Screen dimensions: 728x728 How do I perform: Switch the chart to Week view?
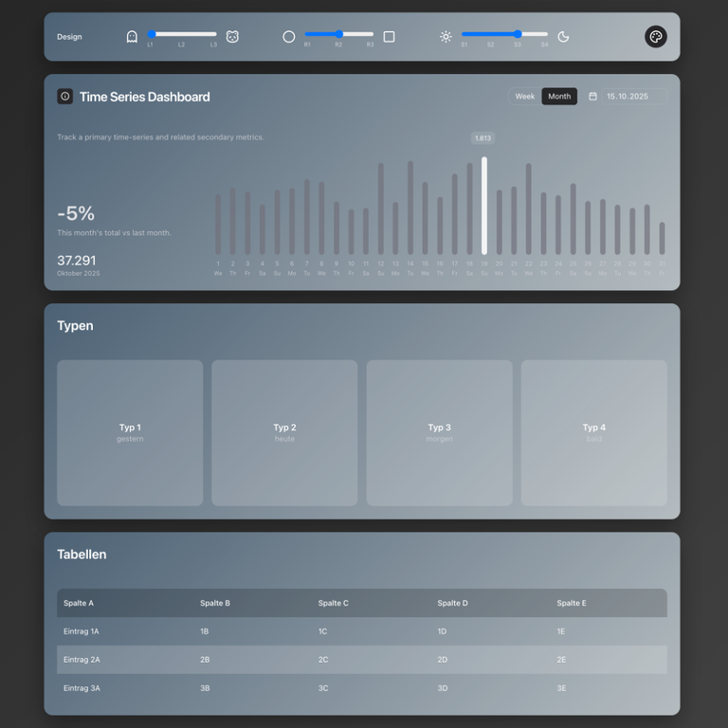tap(524, 97)
